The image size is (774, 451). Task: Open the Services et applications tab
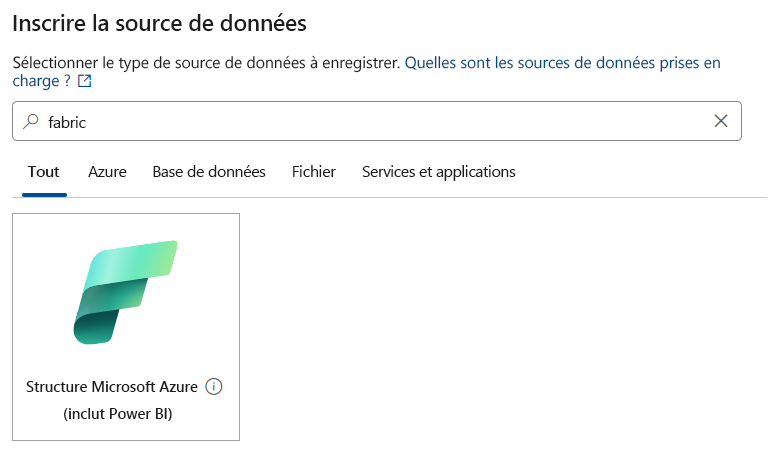(x=438, y=172)
